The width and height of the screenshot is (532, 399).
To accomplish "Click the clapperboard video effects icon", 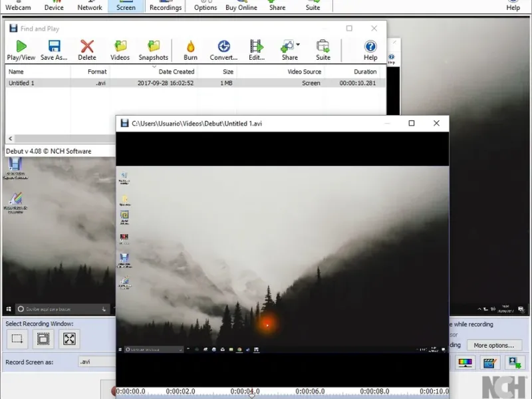I will pos(489,362).
